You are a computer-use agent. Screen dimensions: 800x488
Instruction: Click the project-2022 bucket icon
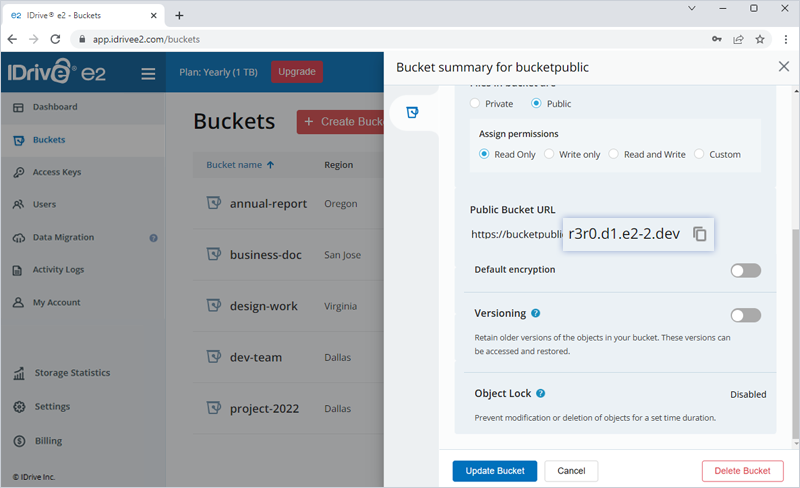pyautogui.click(x=213, y=408)
